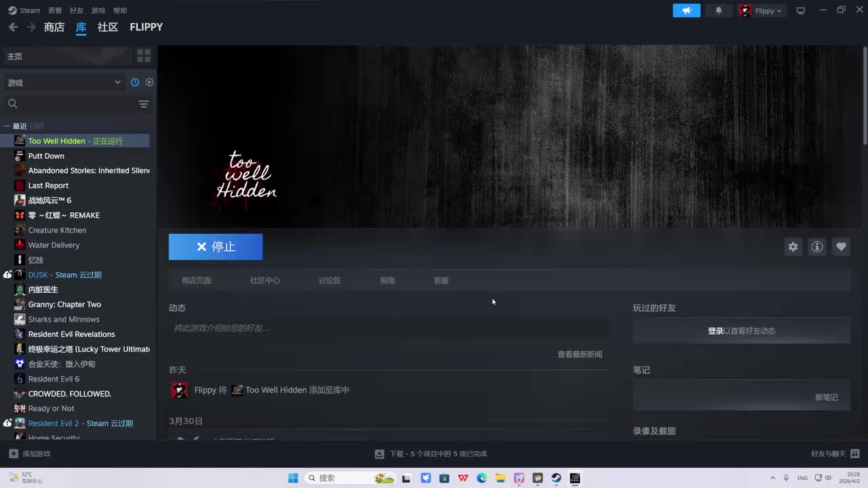Image resolution: width=868 pixels, height=488 pixels.
Task: Open the 好友 menu
Action: [x=77, y=10]
